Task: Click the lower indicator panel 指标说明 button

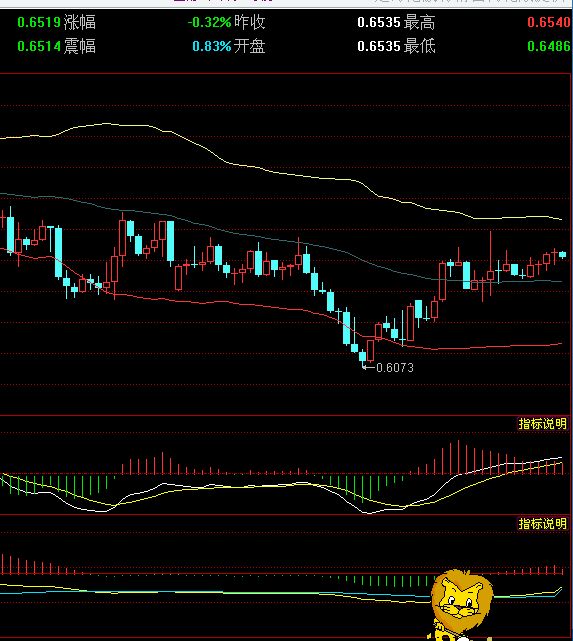Action: coord(542,523)
